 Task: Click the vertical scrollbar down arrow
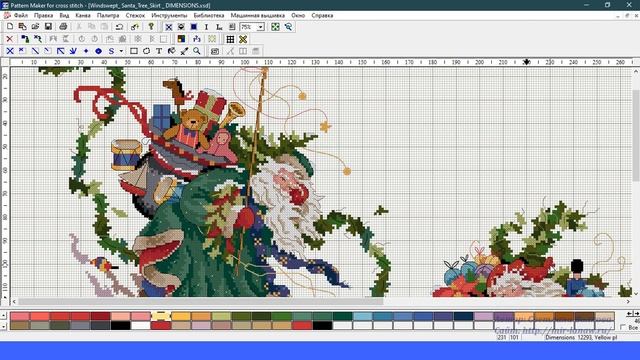(636, 293)
